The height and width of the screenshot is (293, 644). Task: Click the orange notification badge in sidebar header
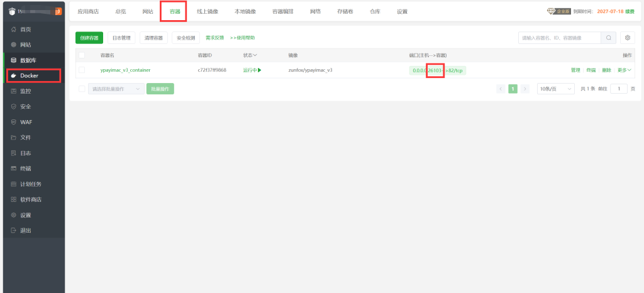(x=58, y=11)
